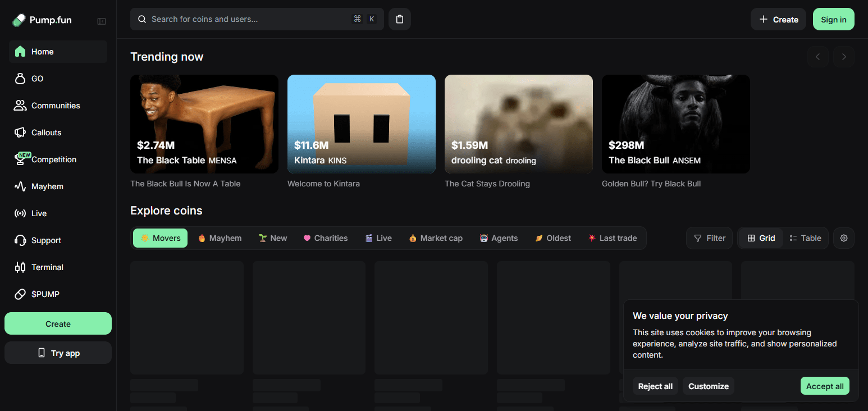
Task: Open Terminal from the sidebar
Action: click(x=58, y=267)
